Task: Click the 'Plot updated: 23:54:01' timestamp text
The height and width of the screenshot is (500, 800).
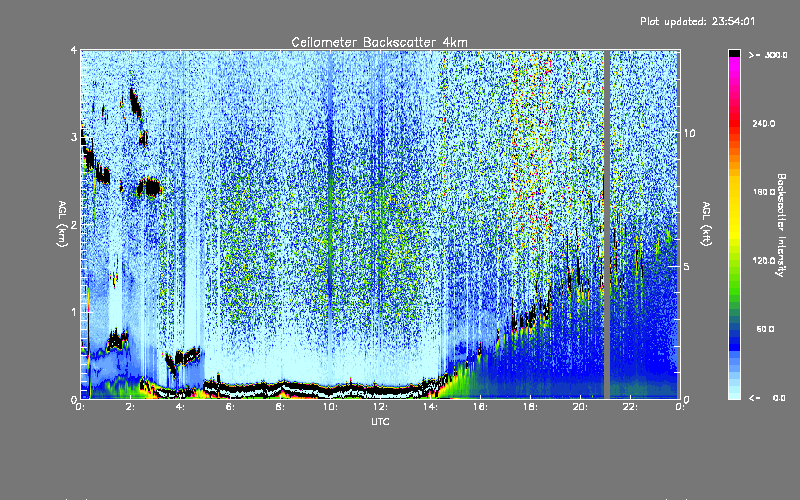Action: click(697, 21)
